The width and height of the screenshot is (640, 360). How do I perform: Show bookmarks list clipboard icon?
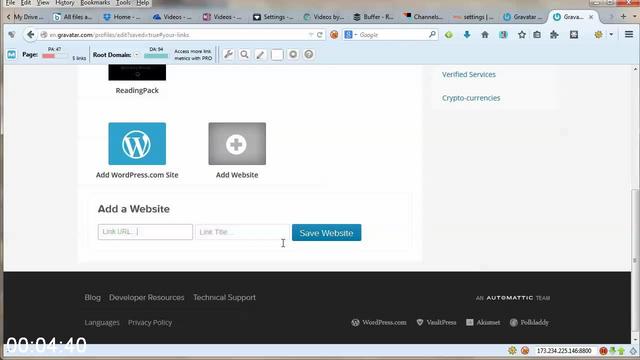pyautogui.click(x=537, y=35)
